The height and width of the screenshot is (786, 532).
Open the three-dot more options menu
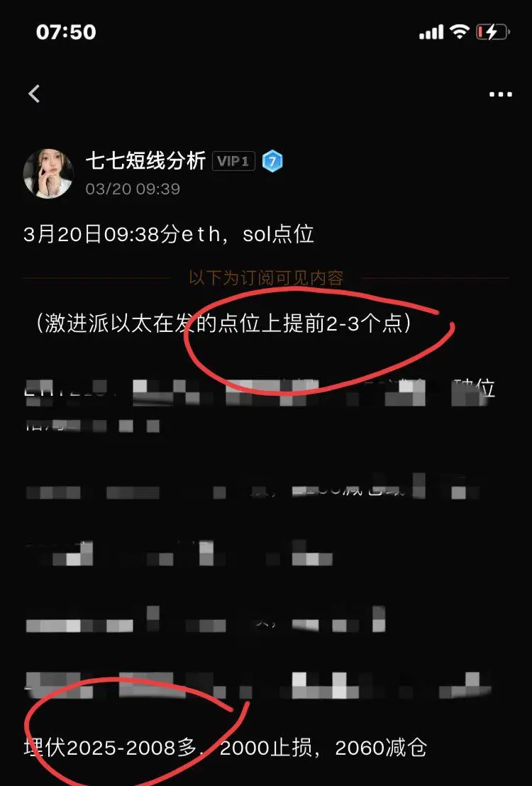500,94
